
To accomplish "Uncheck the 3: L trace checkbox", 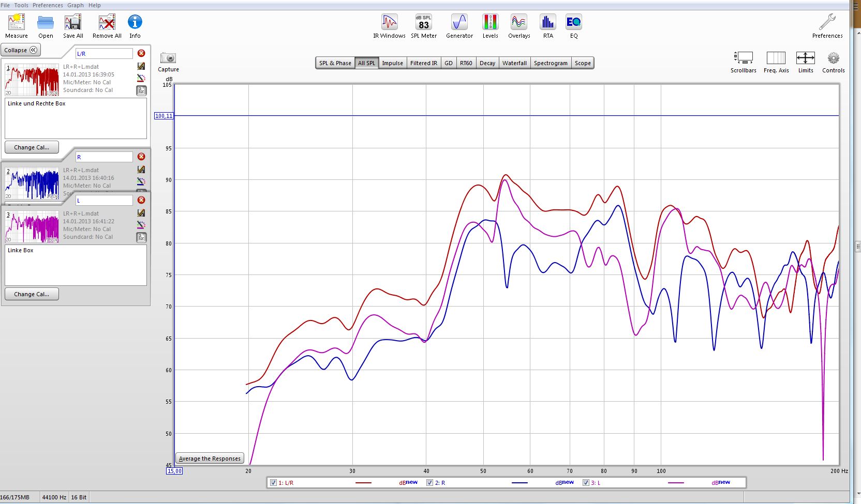I will pyautogui.click(x=586, y=483).
